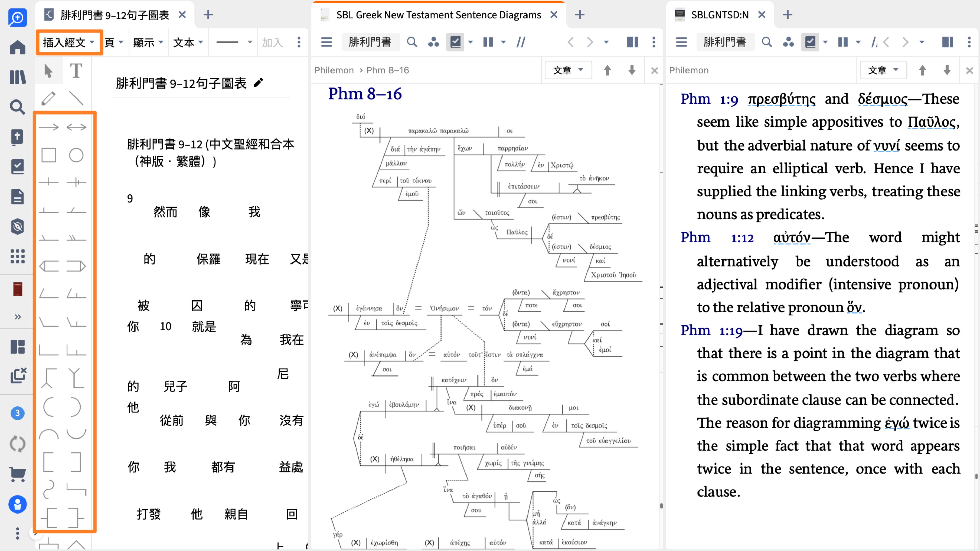Toggle the visual filter checkbox in the SBLGNTSD:N panel

[810, 42]
